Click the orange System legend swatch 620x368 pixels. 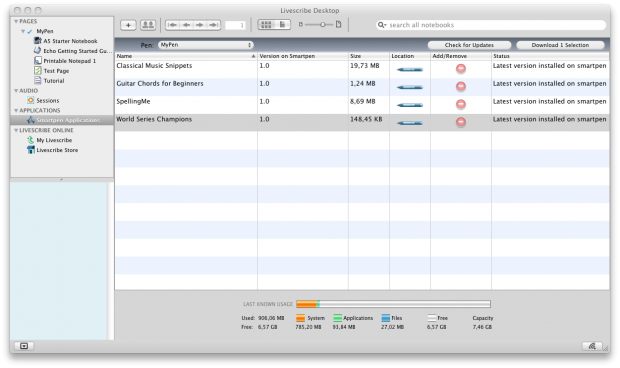coord(301,318)
